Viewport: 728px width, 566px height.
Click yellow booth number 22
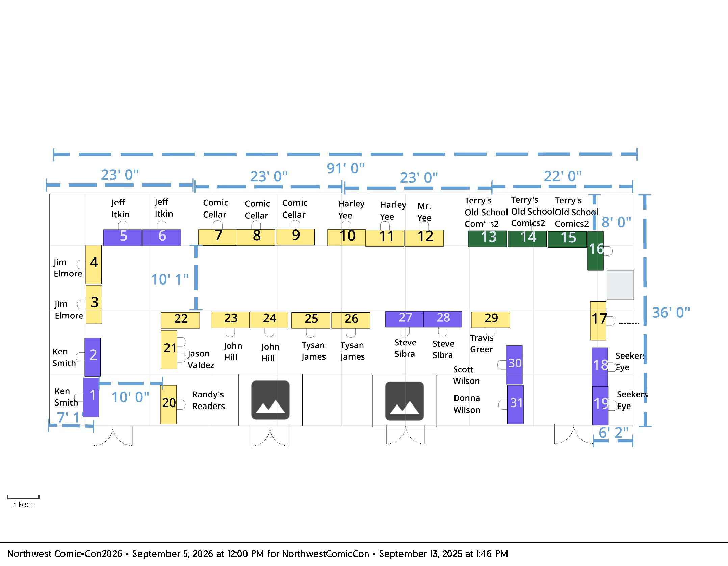[180, 320]
